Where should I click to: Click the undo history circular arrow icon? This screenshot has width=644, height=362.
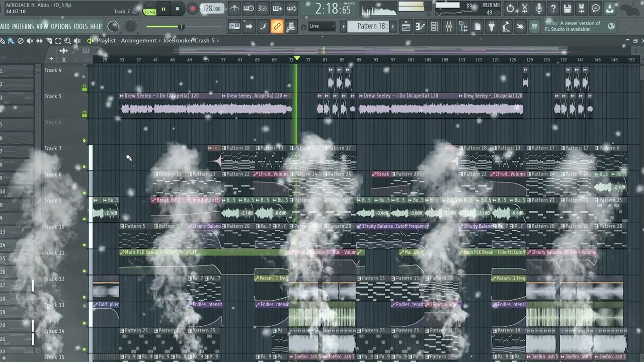(510, 9)
